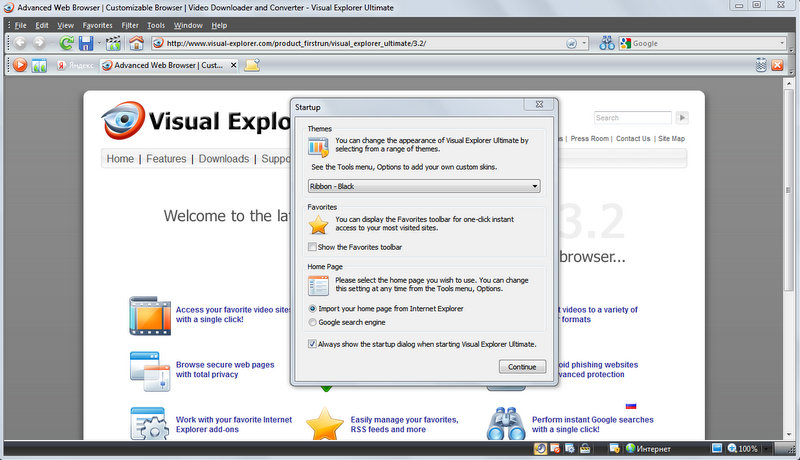Click the Home link on the web page
Screen dimensions: 800x460
[x=120, y=159]
